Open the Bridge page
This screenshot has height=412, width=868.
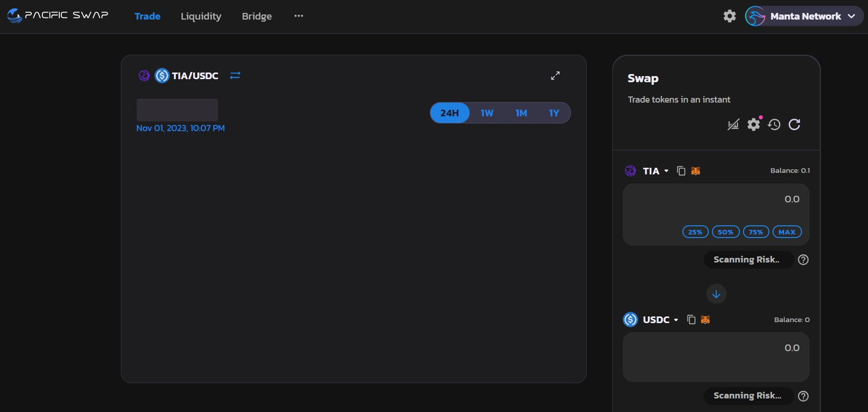point(256,16)
